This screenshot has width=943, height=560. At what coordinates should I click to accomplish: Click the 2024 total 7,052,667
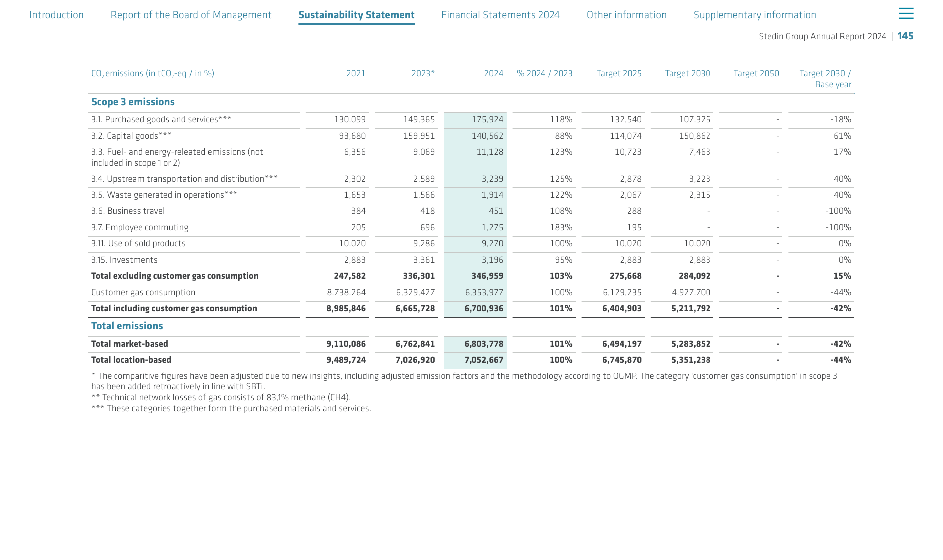pyautogui.click(x=483, y=360)
